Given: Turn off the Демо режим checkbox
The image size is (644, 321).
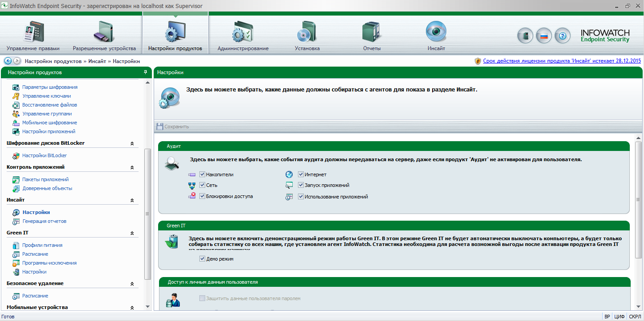Looking at the screenshot, I should [x=202, y=259].
